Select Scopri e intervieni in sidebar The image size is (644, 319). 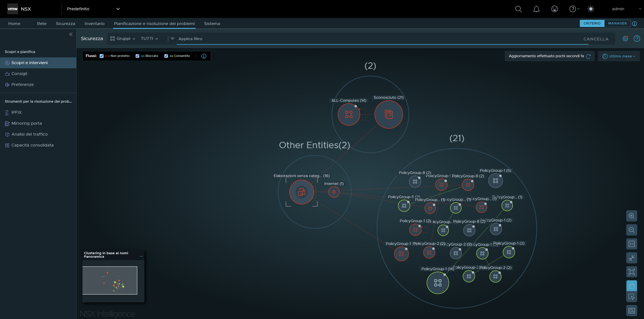[38, 63]
